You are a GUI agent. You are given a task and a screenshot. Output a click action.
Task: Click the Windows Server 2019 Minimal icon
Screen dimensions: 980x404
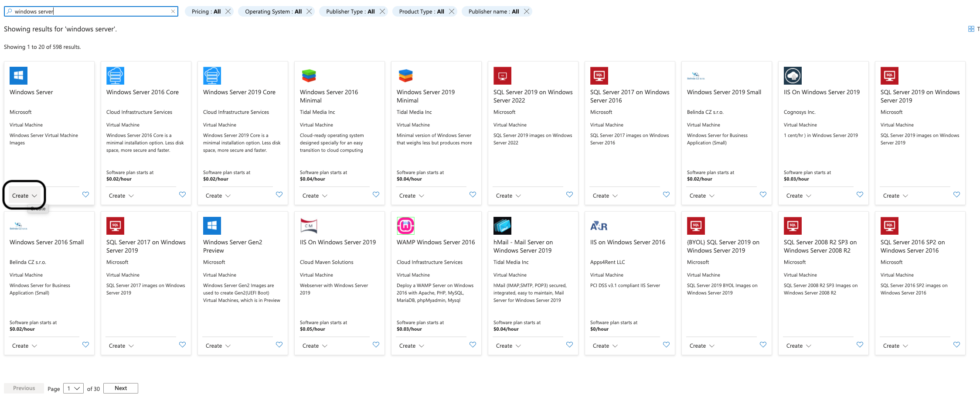tap(405, 75)
